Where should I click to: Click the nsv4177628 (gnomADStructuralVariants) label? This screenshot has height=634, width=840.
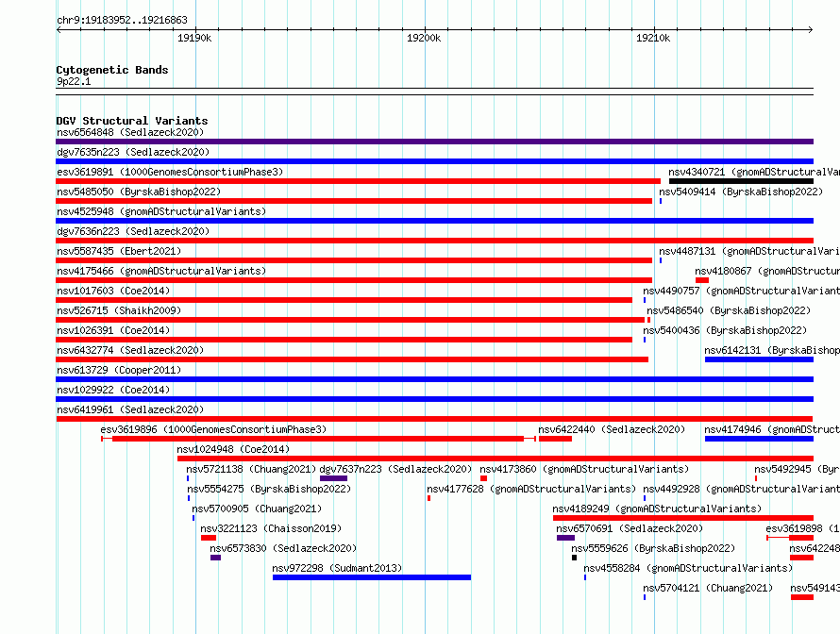click(x=531, y=489)
